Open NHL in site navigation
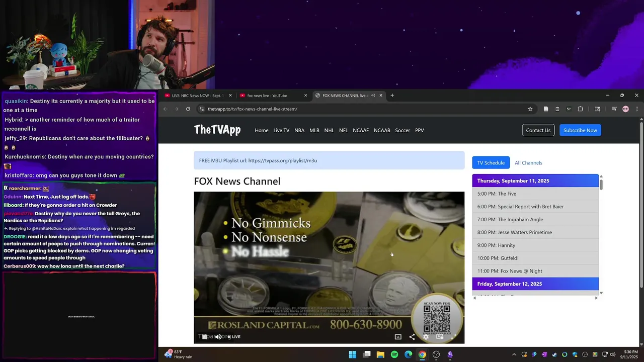Viewport: 644px width, 362px height. point(329,130)
